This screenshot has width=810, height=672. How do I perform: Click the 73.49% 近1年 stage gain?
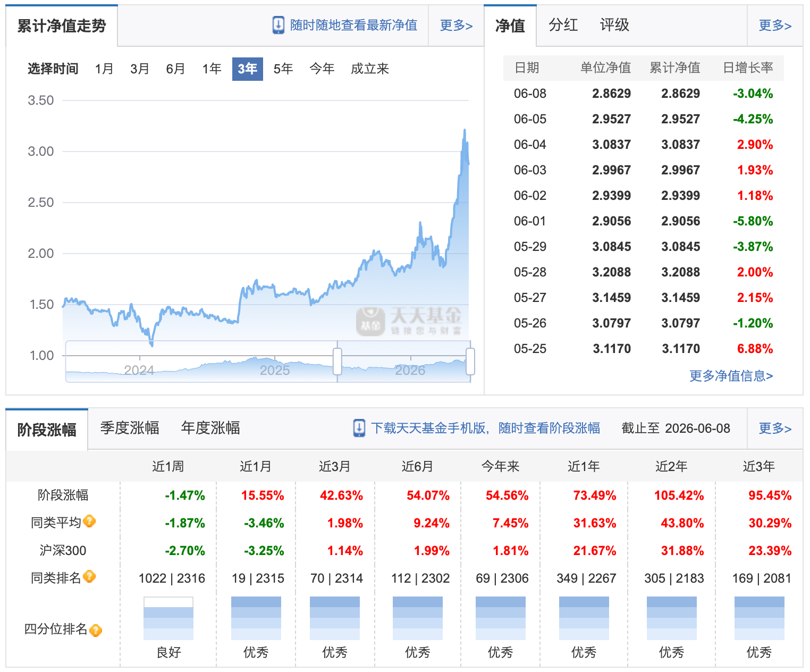tap(595, 495)
